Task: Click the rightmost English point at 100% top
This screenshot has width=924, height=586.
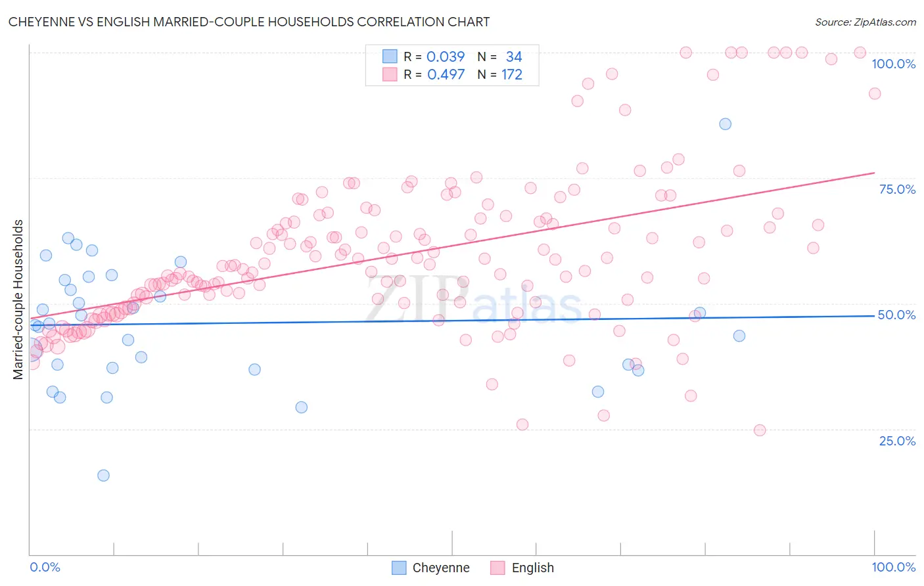Action: 860,53
